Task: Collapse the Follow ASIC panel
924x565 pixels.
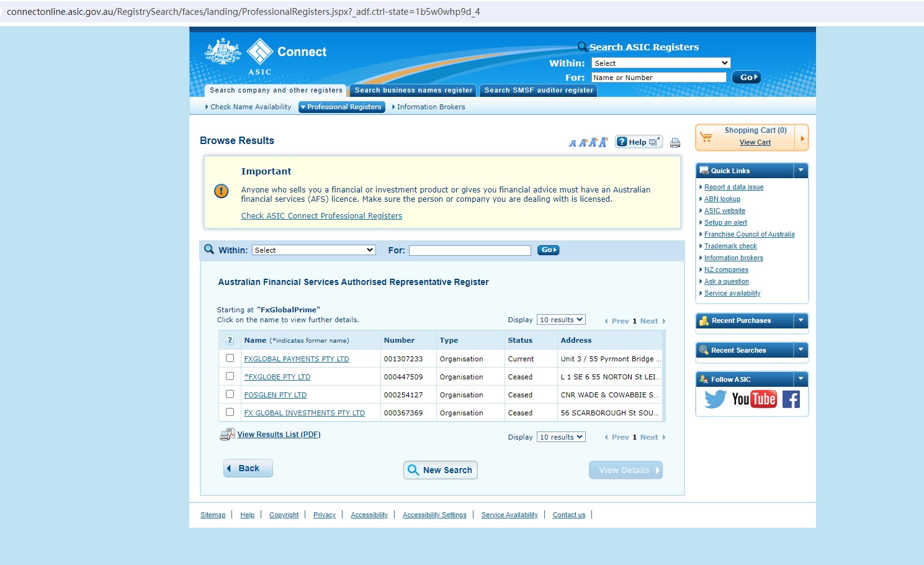Action: tap(801, 379)
